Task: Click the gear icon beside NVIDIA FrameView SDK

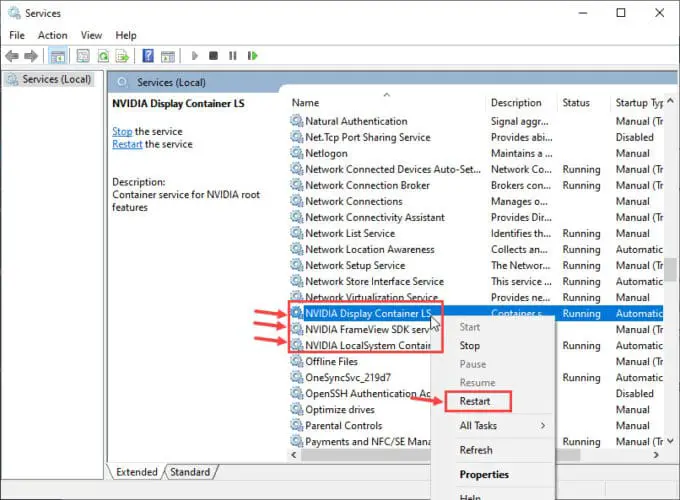Action: point(297,330)
